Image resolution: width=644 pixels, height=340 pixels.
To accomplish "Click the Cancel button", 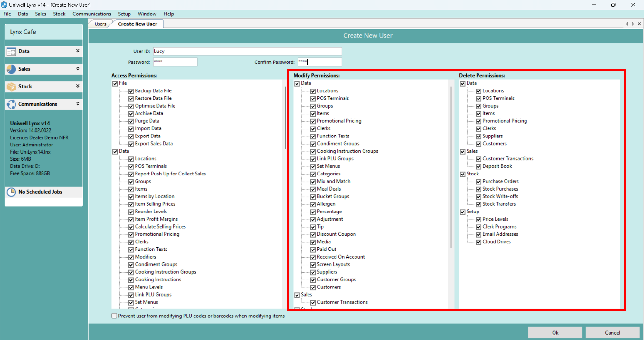I will click(x=612, y=333).
